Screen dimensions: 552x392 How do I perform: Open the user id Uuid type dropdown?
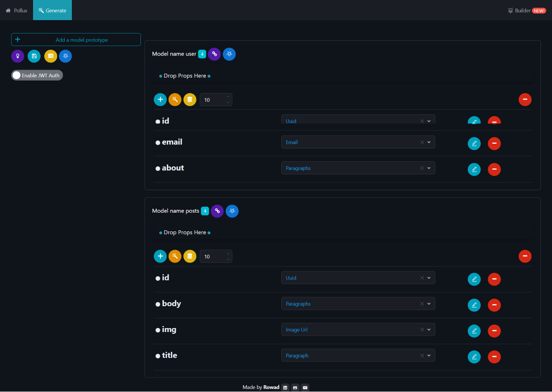[358, 120]
